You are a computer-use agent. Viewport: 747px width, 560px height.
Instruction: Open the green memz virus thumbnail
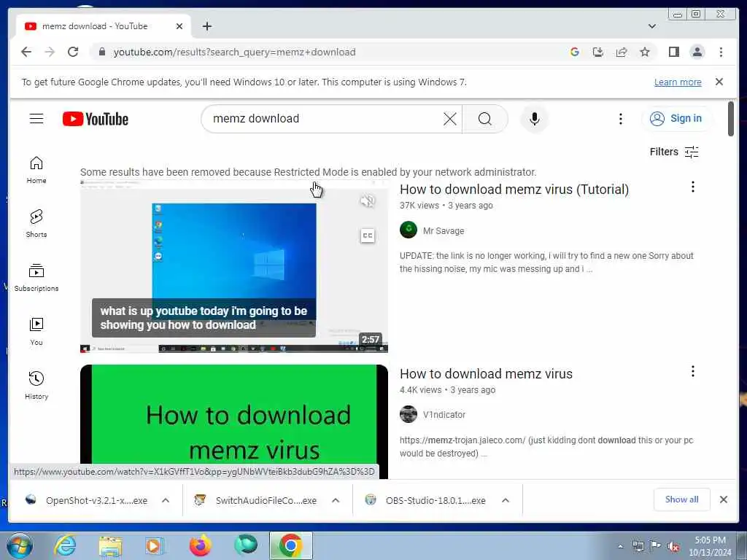click(x=234, y=421)
